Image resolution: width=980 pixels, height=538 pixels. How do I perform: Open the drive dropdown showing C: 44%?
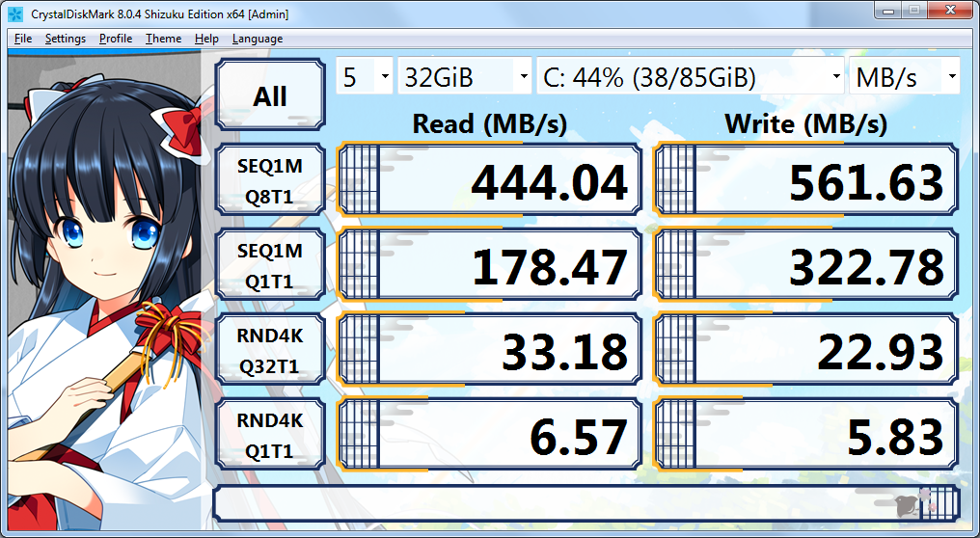[691, 76]
